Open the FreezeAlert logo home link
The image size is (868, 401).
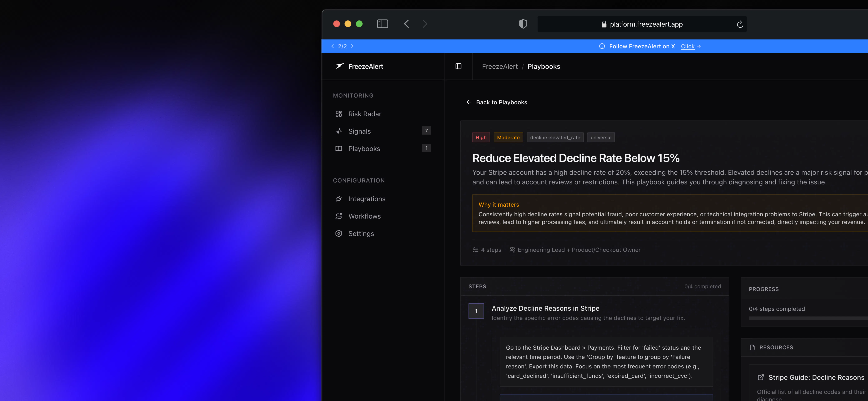(358, 66)
